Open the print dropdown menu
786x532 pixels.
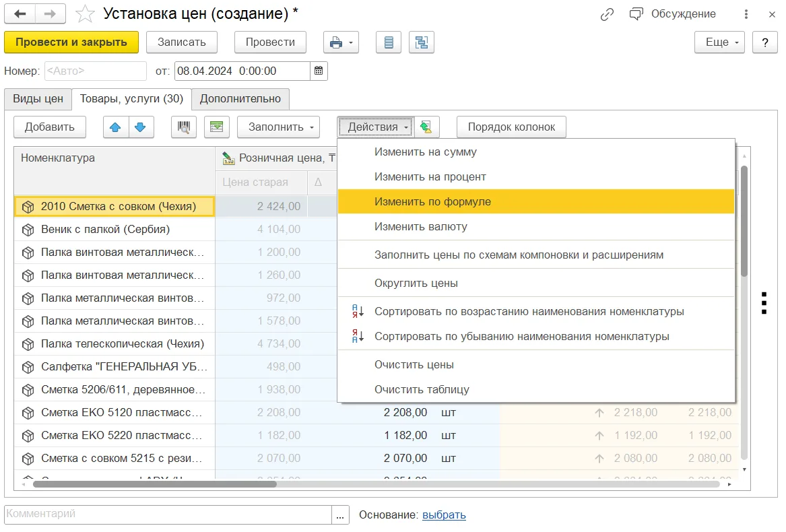[x=341, y=42]
